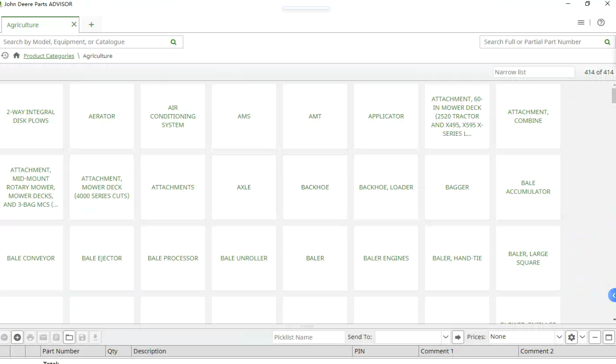
Task: Go to Product Categories breadcrumb link
Action: pos(49,56)
